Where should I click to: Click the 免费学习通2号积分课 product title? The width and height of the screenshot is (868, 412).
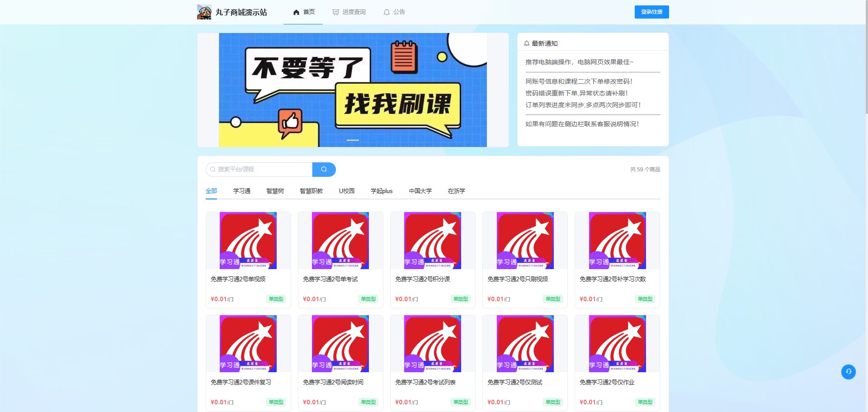point(423,279)
